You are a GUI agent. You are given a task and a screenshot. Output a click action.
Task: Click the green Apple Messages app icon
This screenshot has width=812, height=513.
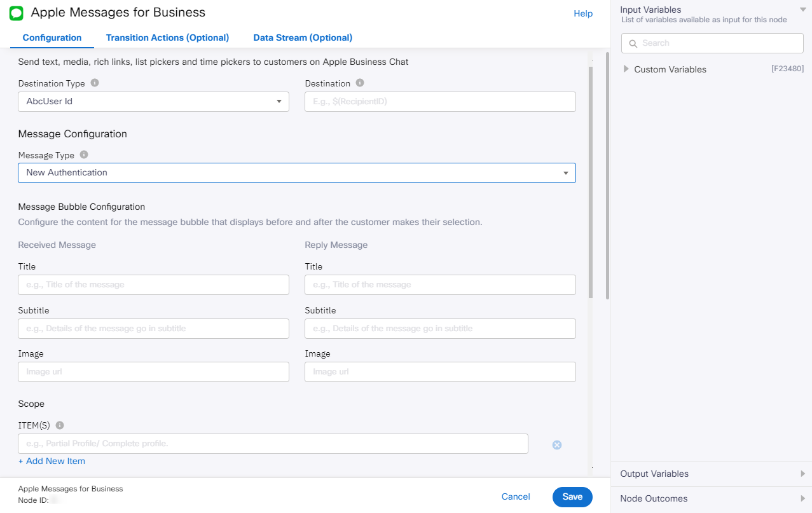pos(17,13)
